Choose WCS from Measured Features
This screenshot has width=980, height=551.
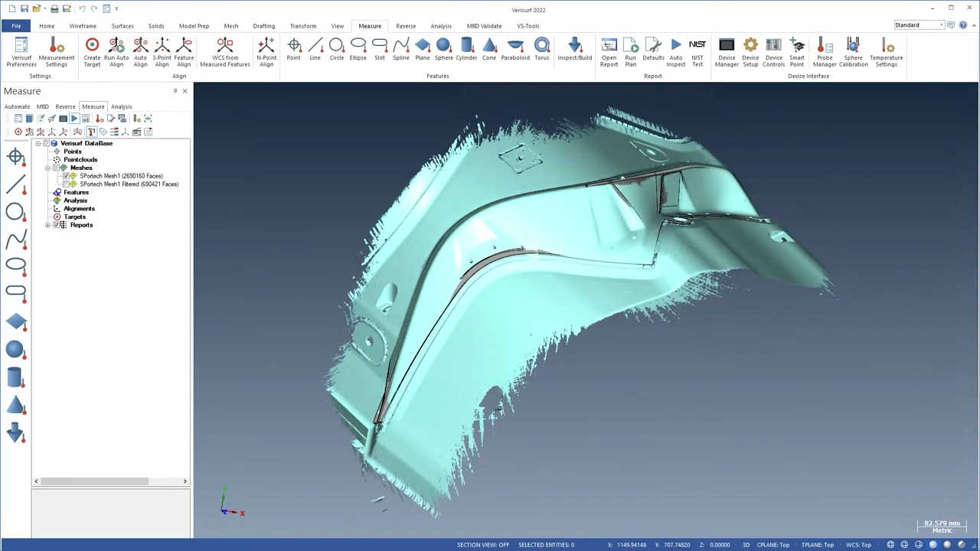(225, 52)
